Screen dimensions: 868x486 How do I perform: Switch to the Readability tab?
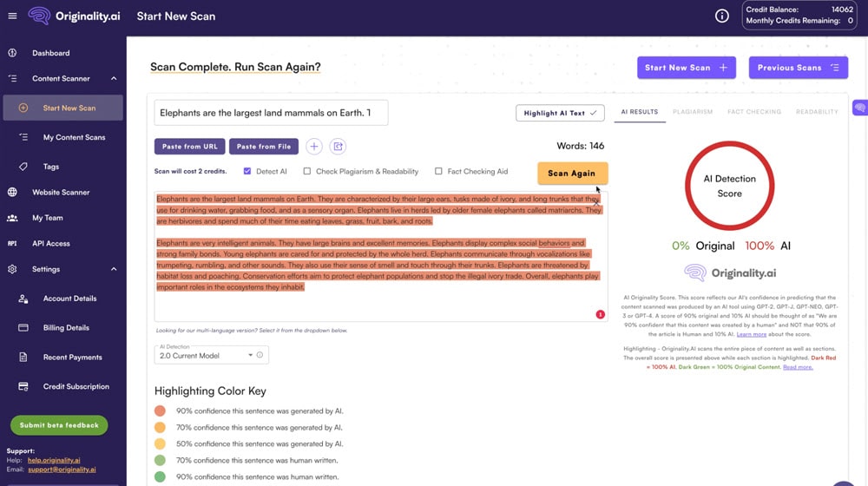pyautogui.click(x=817, y=112)
